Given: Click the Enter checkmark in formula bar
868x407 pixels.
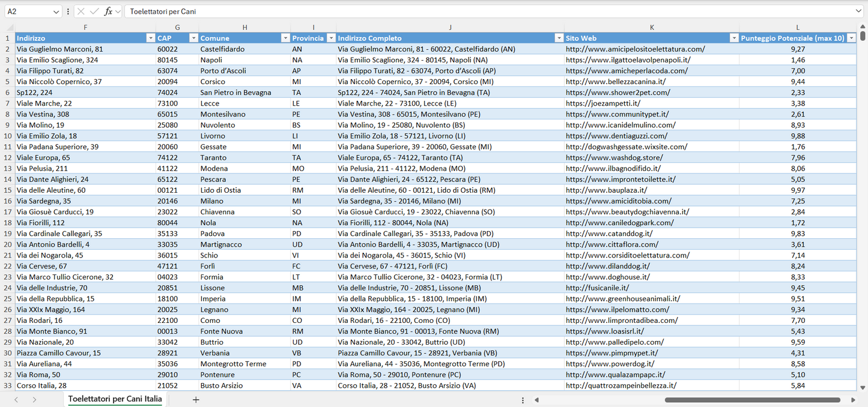Looking at the screenshot, I should (94, 11).
